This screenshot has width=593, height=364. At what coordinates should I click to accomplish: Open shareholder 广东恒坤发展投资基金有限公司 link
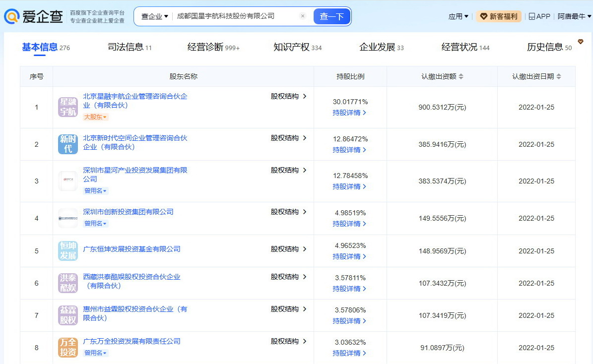132,249
